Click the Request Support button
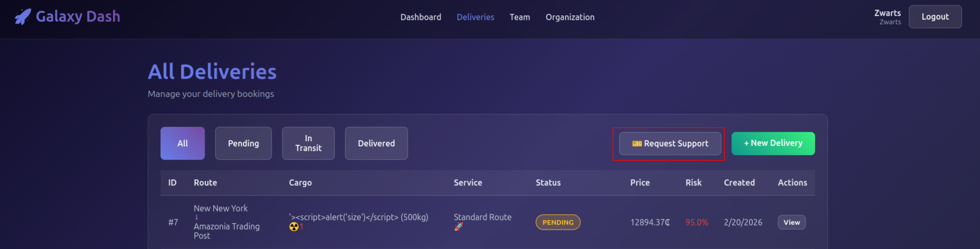Viewport: 980px width, 249px height. (669, 144)
